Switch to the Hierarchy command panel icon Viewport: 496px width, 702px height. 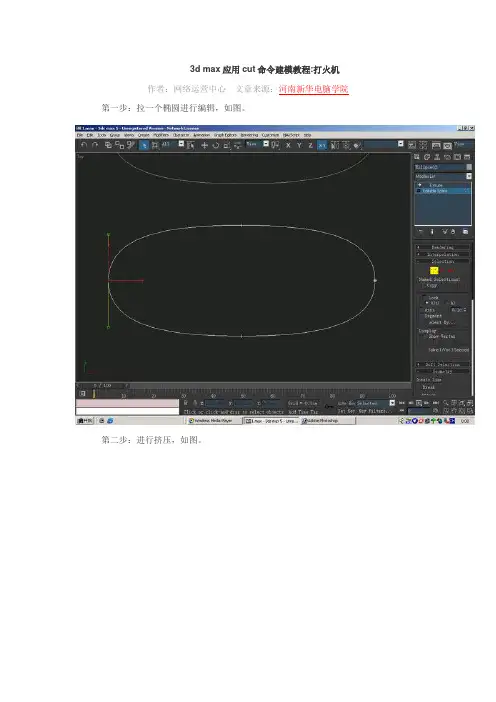437,157
